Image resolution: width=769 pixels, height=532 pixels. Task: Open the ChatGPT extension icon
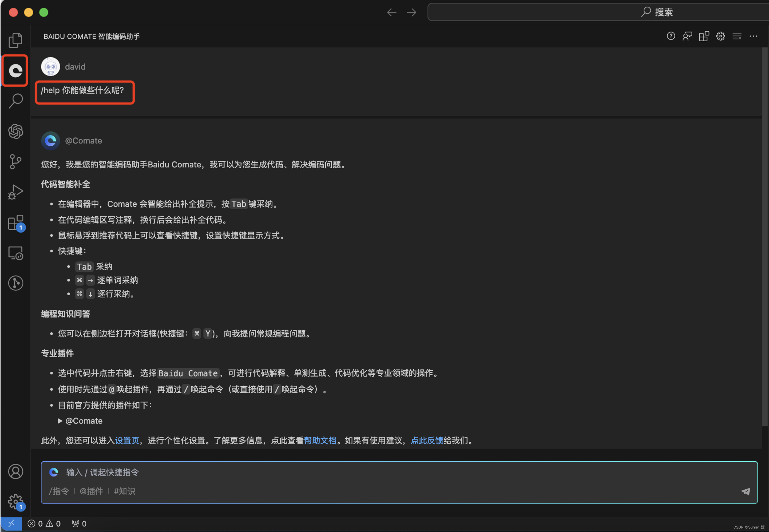tap(15, 131)
